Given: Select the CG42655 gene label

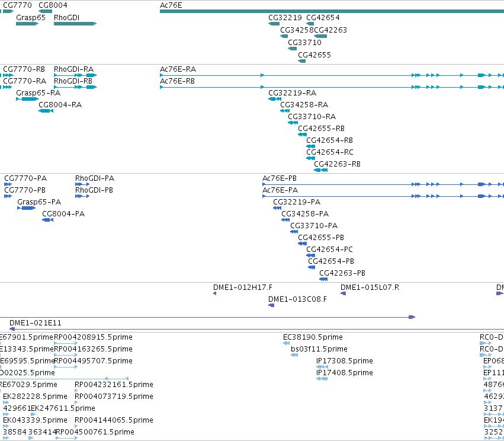Looking at the screenshot, I should click(314, 55).
